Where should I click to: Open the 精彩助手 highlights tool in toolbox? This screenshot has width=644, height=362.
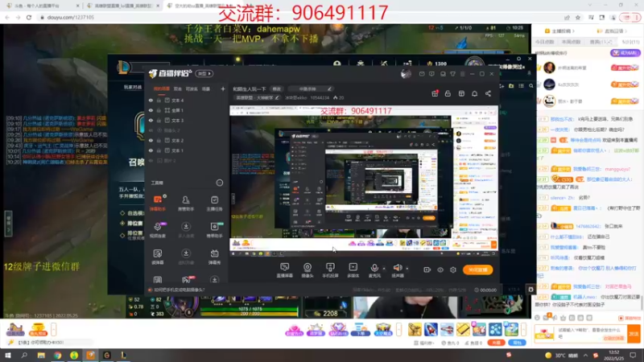pos(214,230)
